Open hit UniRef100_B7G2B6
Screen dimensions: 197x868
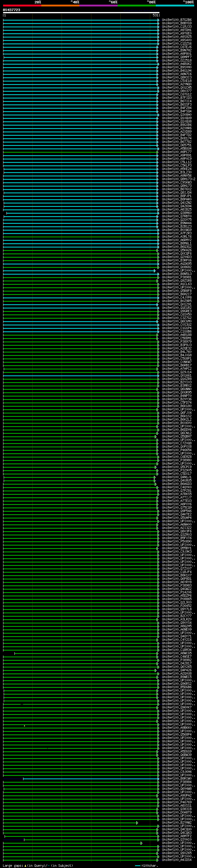point(176,20)
